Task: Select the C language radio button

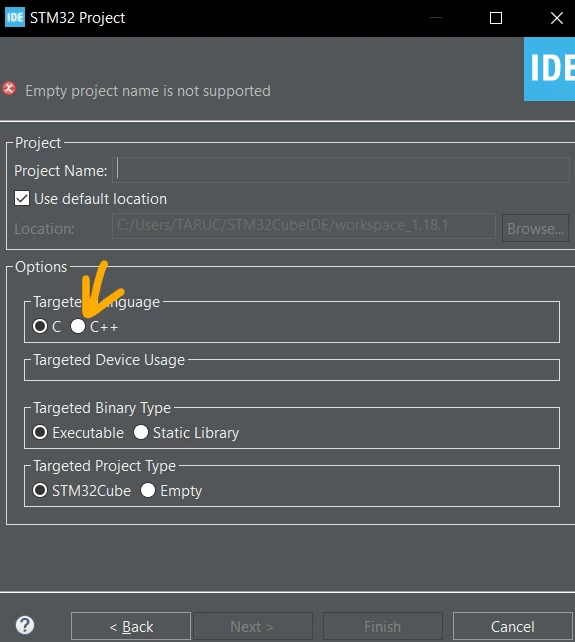Action: (x=40, y=326)
